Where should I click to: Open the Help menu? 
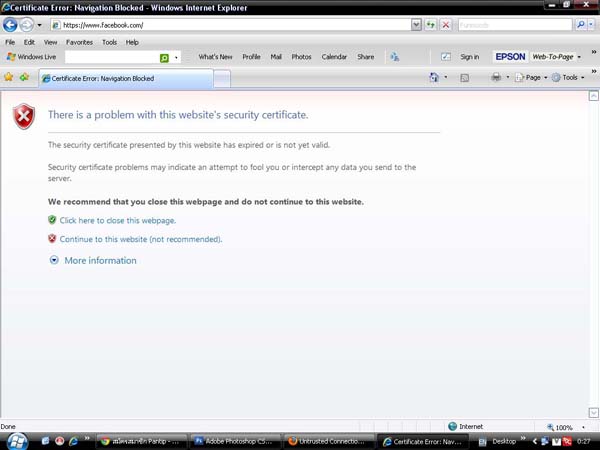(x=132, y=42)
